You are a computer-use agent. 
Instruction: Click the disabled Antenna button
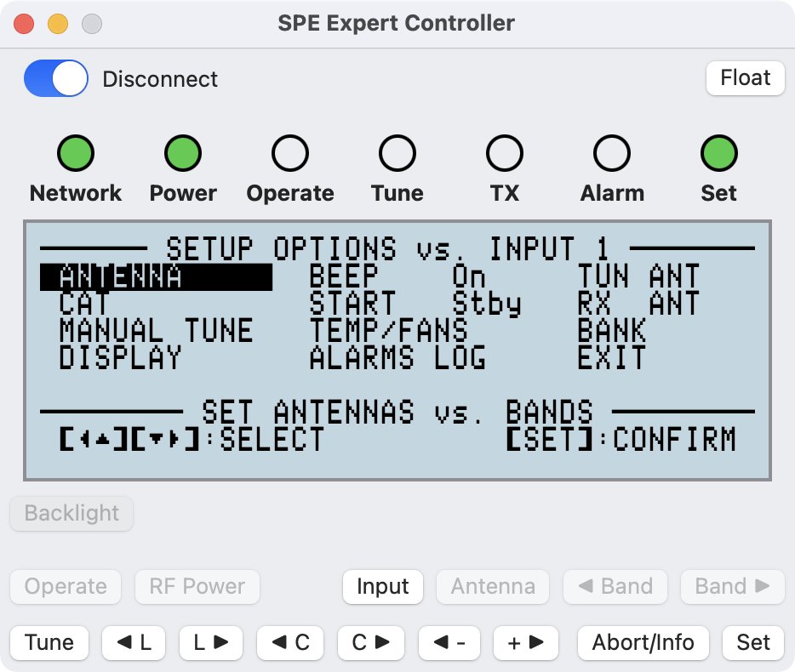pyautogui.click(x=493, y=586)
